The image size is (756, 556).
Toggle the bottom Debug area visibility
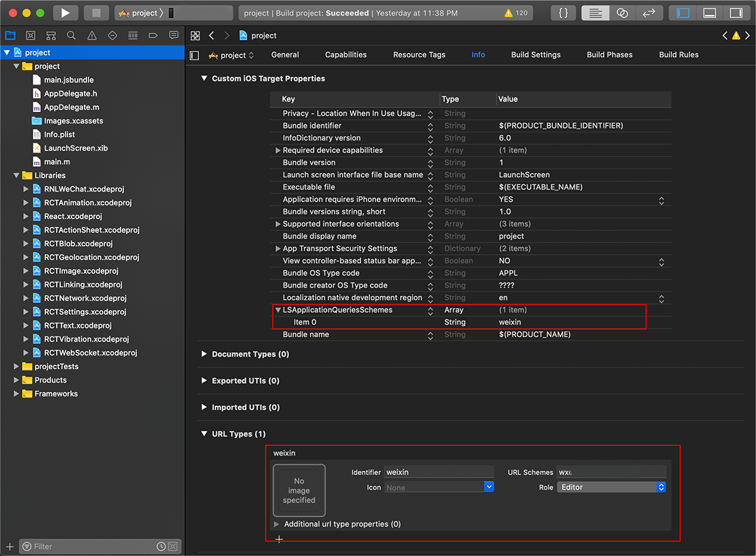coord(710,13)
